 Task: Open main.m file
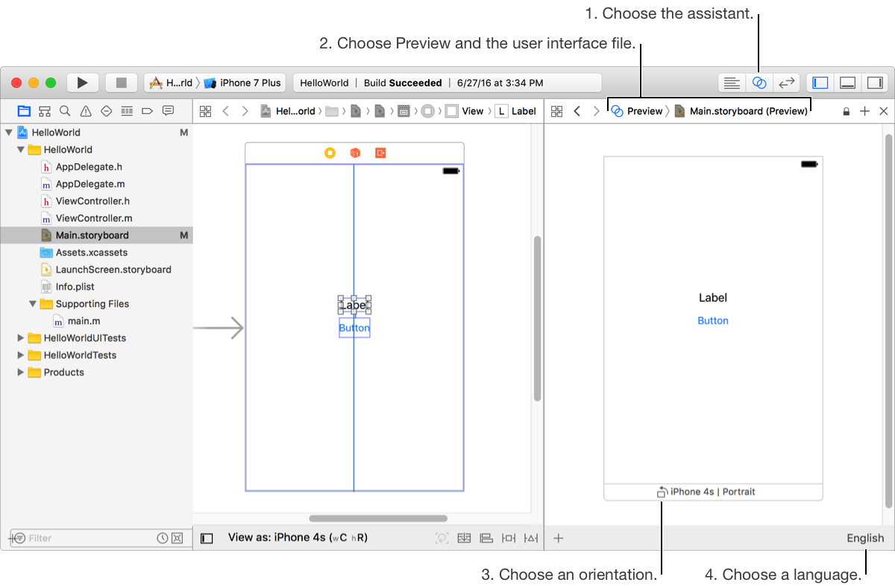point(84,321)
